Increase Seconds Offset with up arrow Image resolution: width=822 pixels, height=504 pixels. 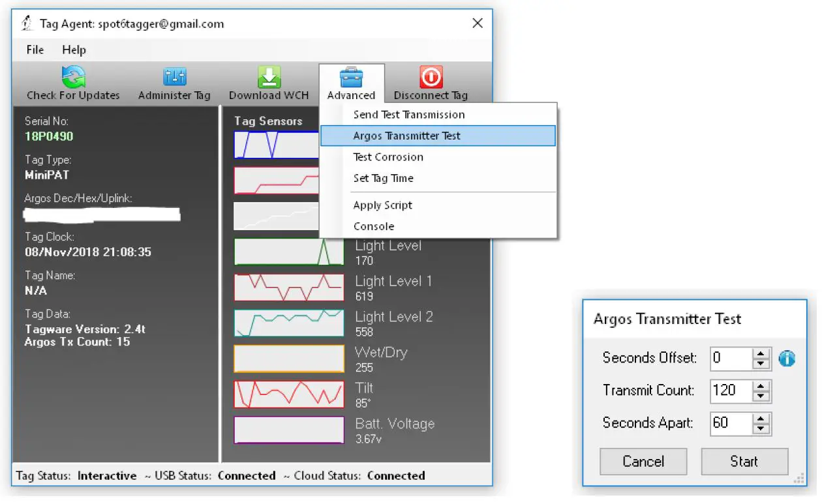[761, 353]
